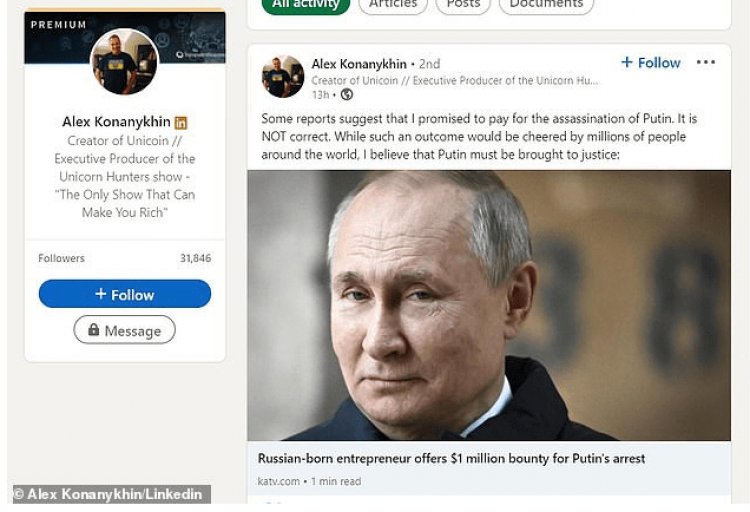This screenshot has width=750, height=512.
Task: Select the All activity tab
Action: click(x=306, y=5)
